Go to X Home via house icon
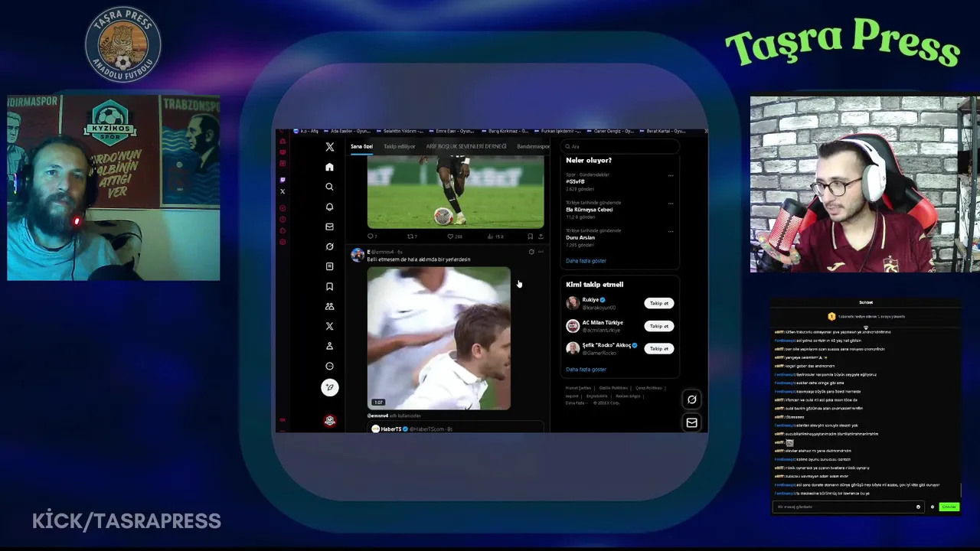Screen dimensions: 980x551 tap(329, 167)
